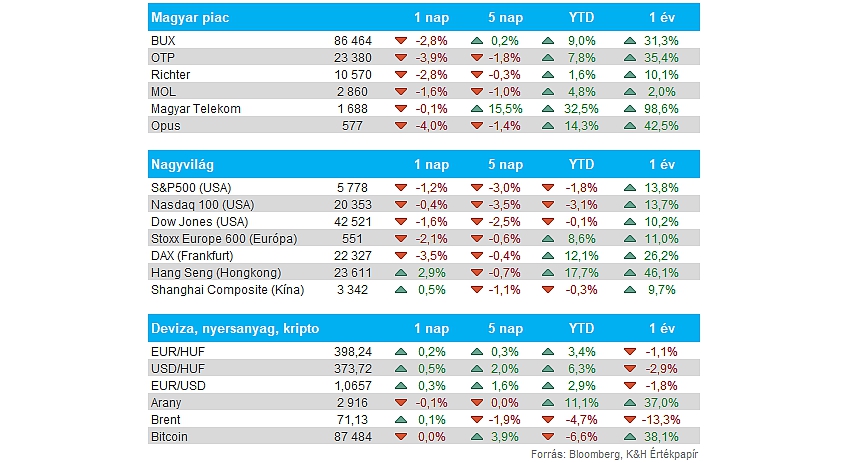Click the red down arrow for S&P500 YTD

(548, 188)
